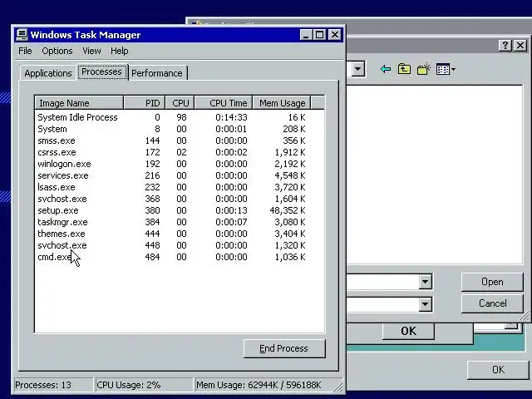Select svchost.exe with PID 368
The height and width of the screenshot is (399, 532).
coord(180,199)
